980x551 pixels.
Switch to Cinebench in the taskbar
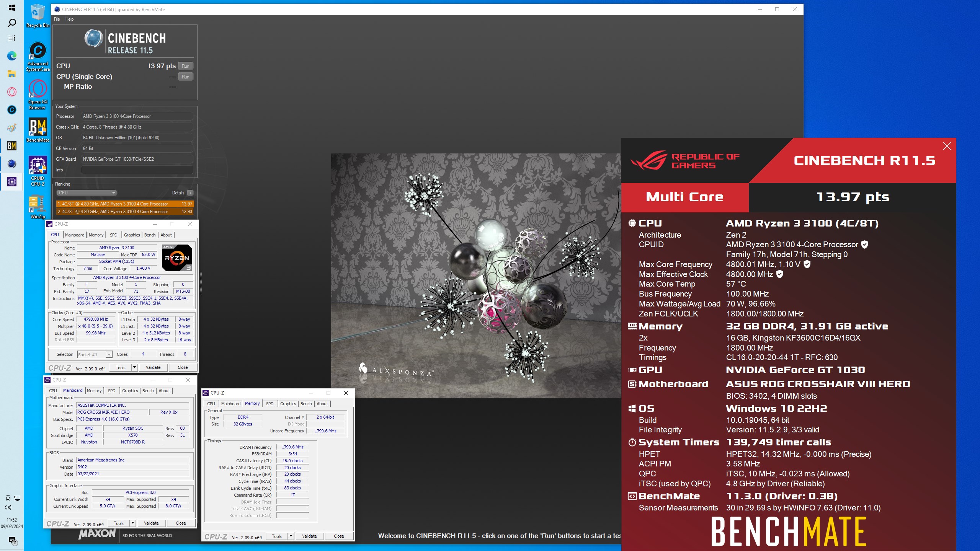pyautogui.click(x=12, y=164)
